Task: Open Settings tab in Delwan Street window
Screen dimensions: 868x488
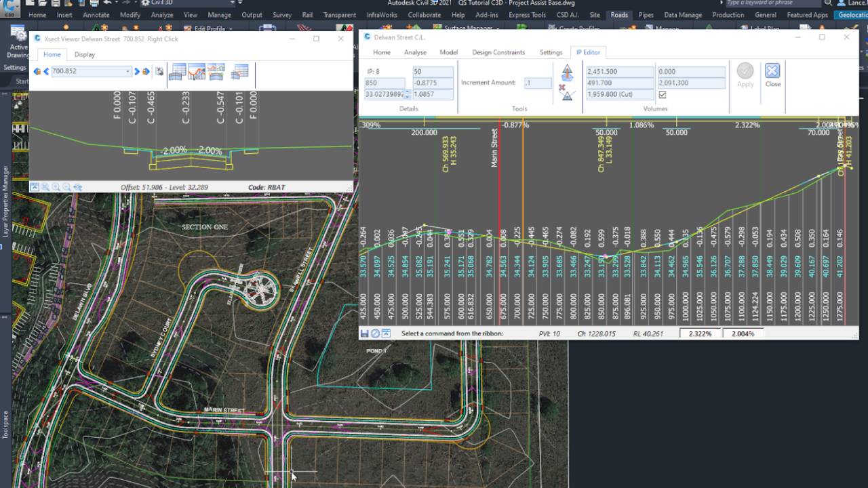Action: point(551,52)
